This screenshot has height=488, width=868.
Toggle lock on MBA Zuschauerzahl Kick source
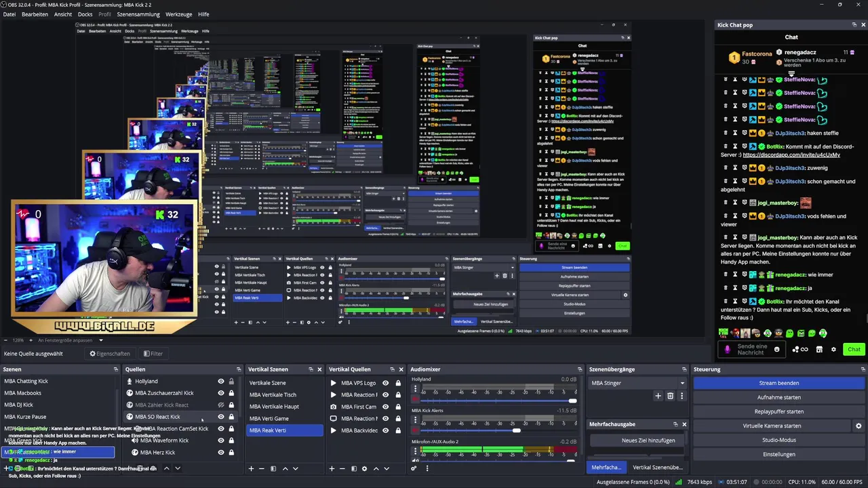[231, 393]
